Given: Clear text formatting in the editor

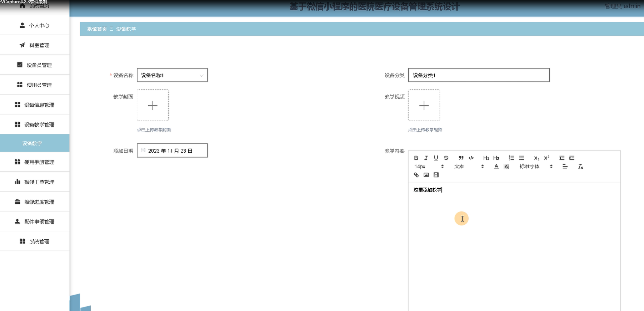Looking at the screenshot, I should point(580,167).
